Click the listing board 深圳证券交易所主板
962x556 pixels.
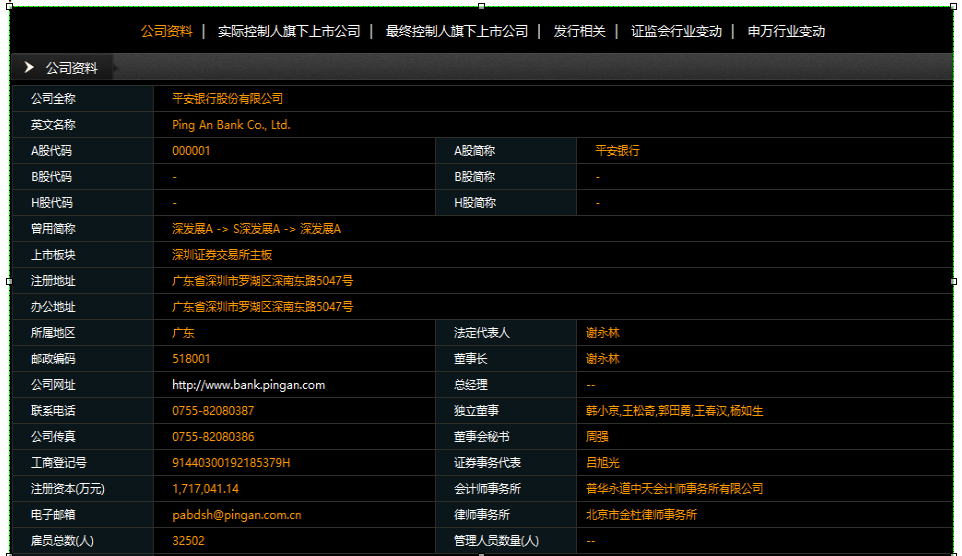point(221,255)
